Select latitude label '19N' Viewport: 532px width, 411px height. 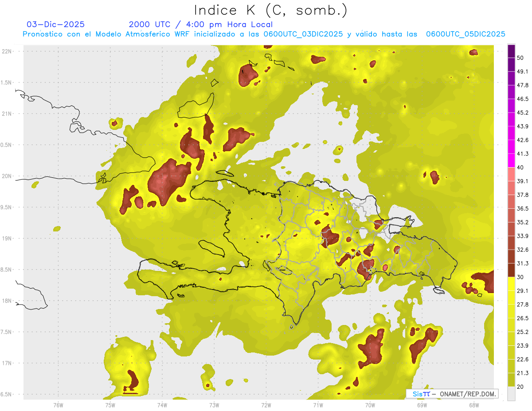coord(7,238)
